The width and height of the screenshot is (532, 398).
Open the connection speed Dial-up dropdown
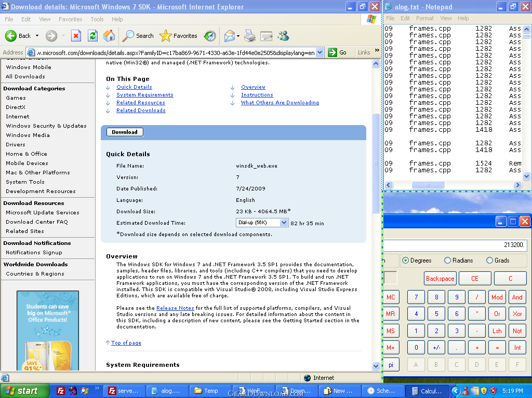click(262, 223)
